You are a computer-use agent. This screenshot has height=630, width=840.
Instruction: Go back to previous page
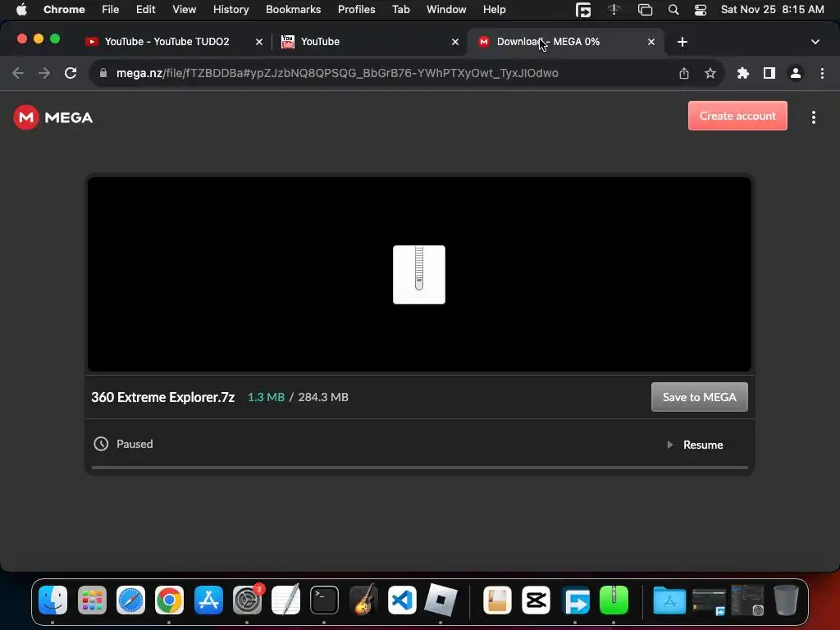click(x=18, y=73)
